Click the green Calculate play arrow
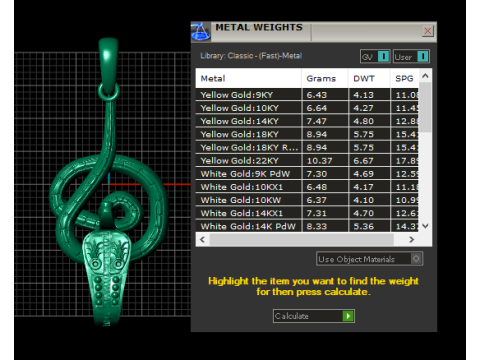The image size is (480, 360). (348, 316)
